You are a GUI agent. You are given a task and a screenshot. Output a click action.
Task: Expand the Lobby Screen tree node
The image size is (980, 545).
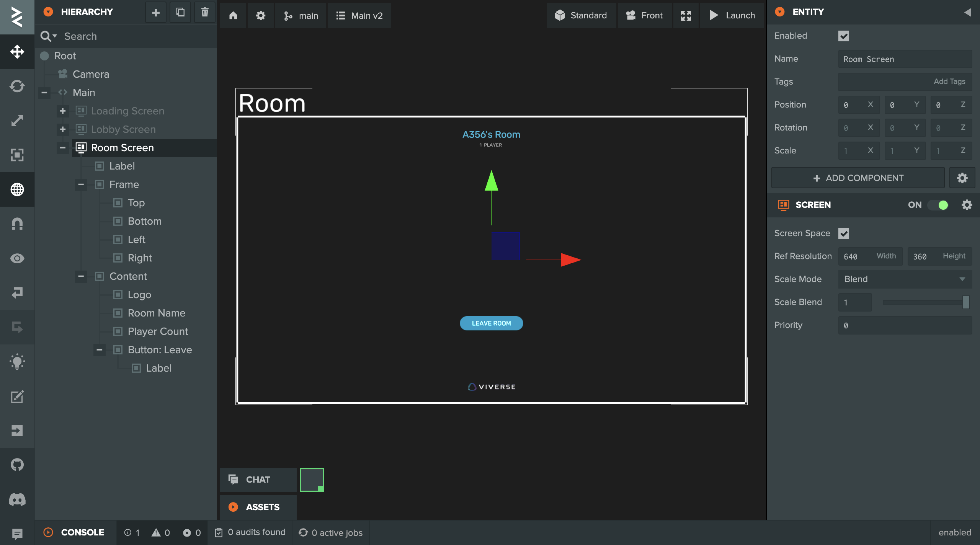[x=63, y=129]
